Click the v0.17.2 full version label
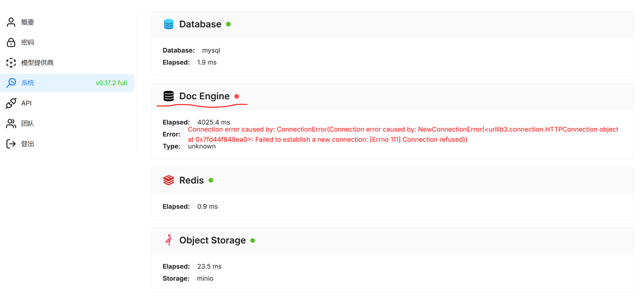The height and width of the screenshot is (296, 644). 111,83
